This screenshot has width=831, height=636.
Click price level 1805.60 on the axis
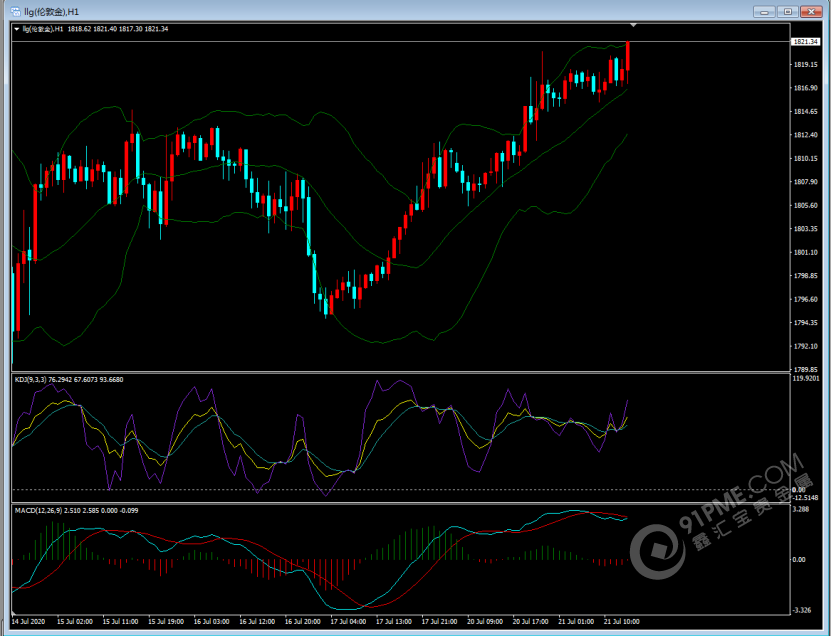pos(805,206)
